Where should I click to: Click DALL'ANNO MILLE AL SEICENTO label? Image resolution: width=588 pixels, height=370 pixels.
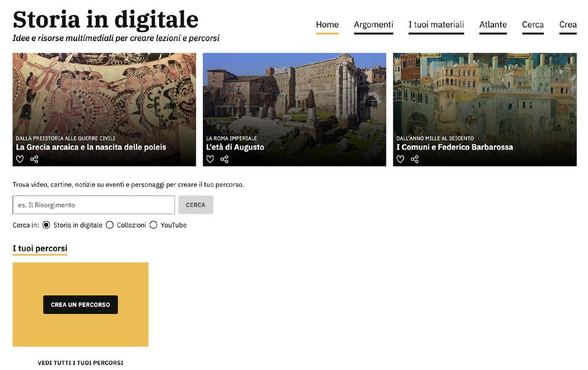(x=435, y=139)
